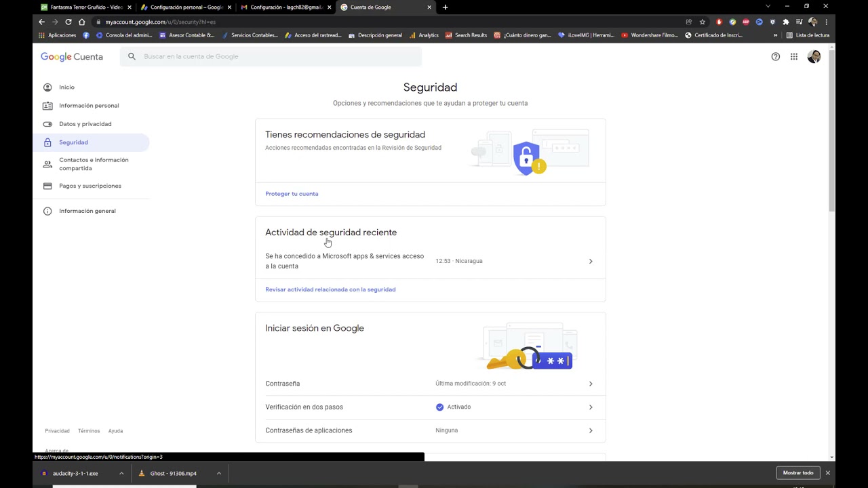This screenshot has width=868, height=488.
Task: Click the Inicio sidebar icon
Action: point(47,87)
